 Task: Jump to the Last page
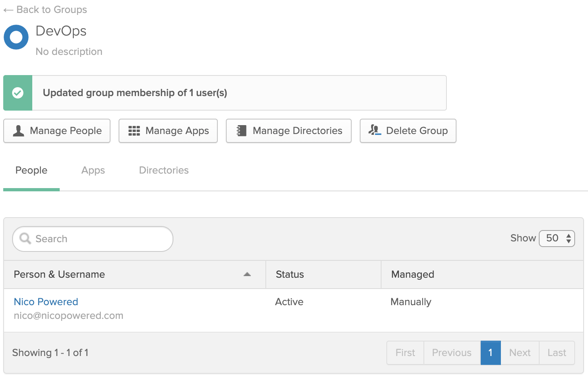coord(557,353)
